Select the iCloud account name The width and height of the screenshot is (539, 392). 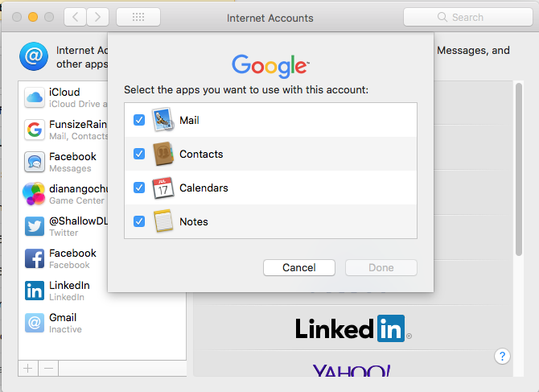click(x=64, y=92)
